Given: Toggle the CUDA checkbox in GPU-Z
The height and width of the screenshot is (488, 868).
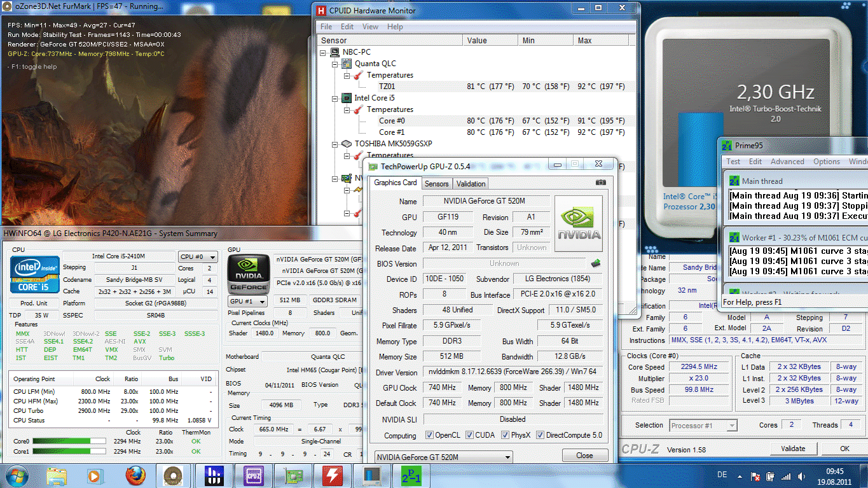Looking at the screenshot, I should 469,435.
